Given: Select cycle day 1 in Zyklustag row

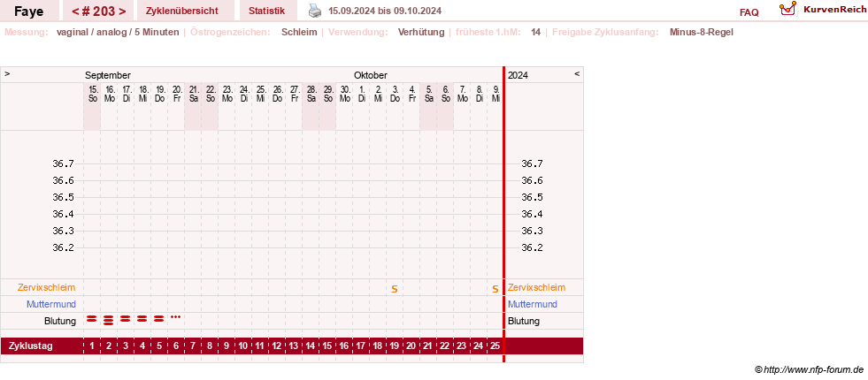Looking at the screenshot, I should pyautogui.click(x=92, y=346).
